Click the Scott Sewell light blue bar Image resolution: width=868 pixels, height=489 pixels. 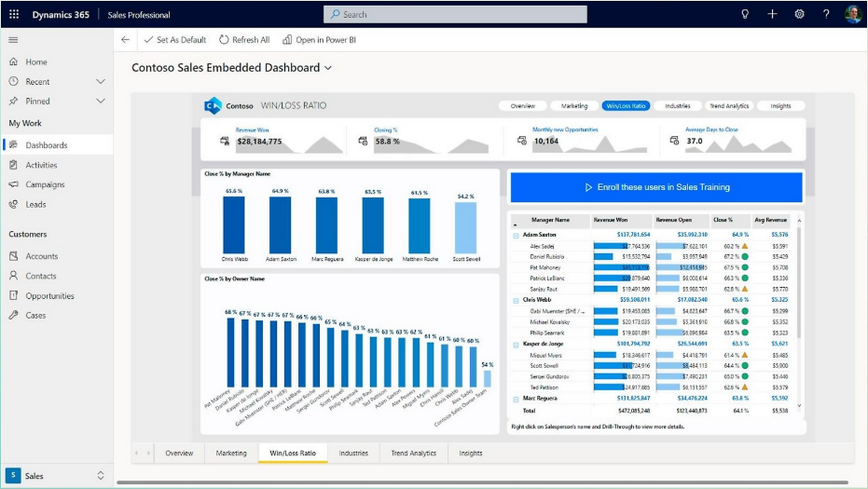click(x=465, y=227)
